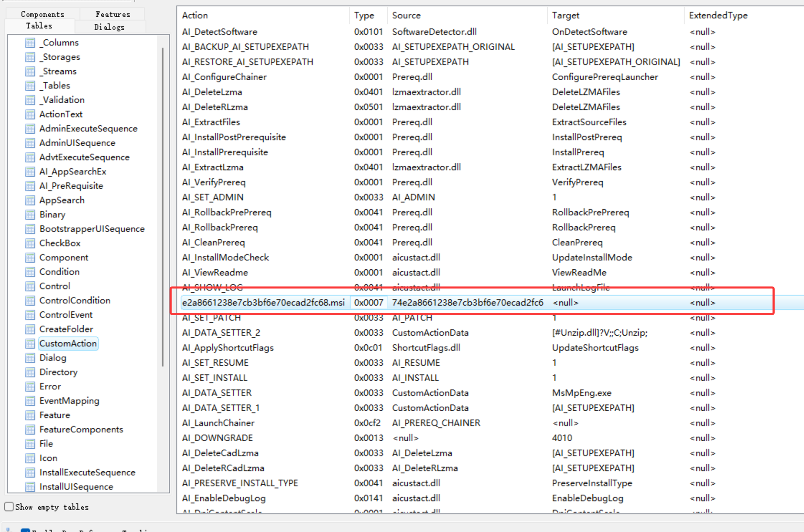This screenshot has height=532, width=804.
Task: Click the ExtendedType column header
Action: 718,15
